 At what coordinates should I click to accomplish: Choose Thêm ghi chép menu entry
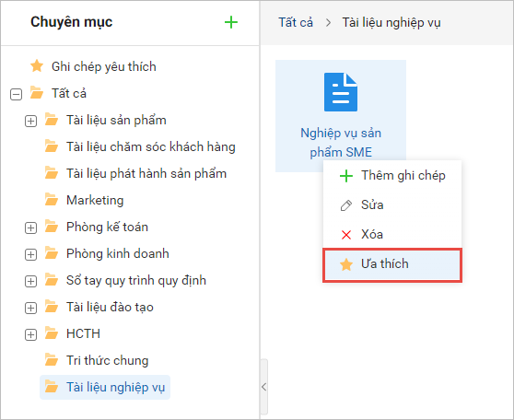tap(392, 176)
